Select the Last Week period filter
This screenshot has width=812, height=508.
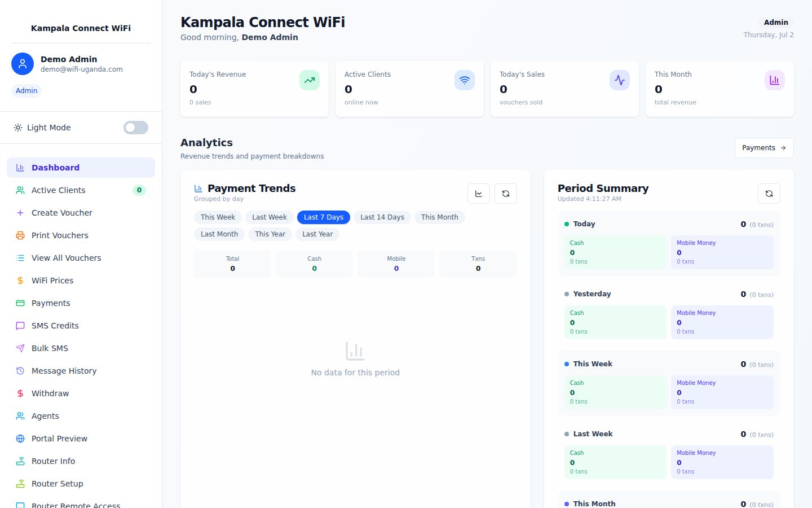[270, 217]
